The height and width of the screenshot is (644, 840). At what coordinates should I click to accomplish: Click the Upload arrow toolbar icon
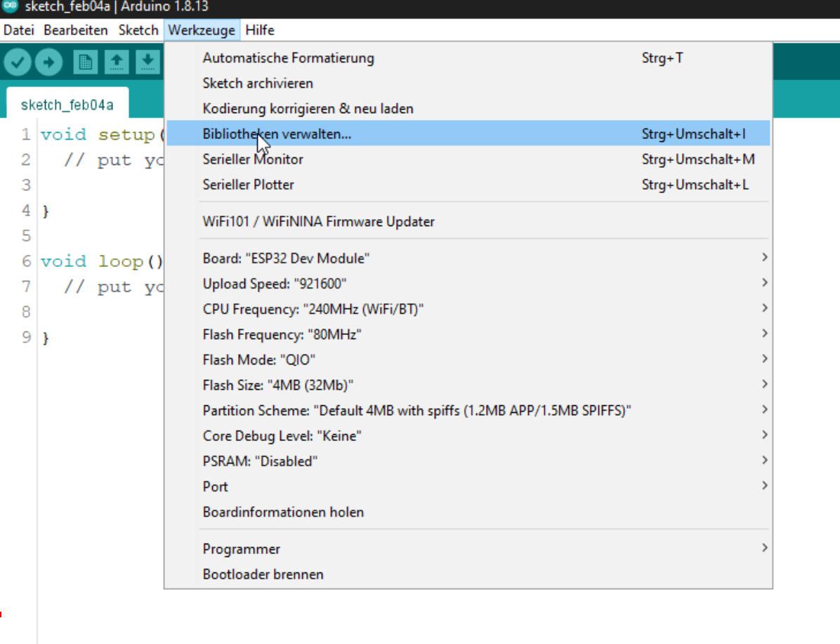(48, 63)
